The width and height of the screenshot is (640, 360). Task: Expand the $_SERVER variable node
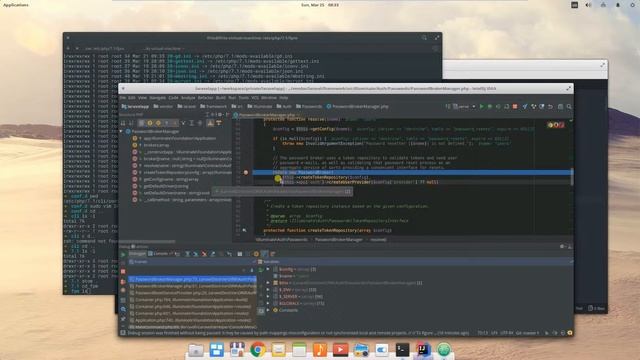[268, 296]
